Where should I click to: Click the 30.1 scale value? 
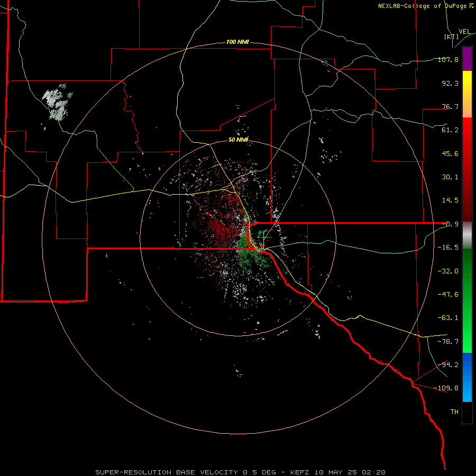[x=450, y=177]
